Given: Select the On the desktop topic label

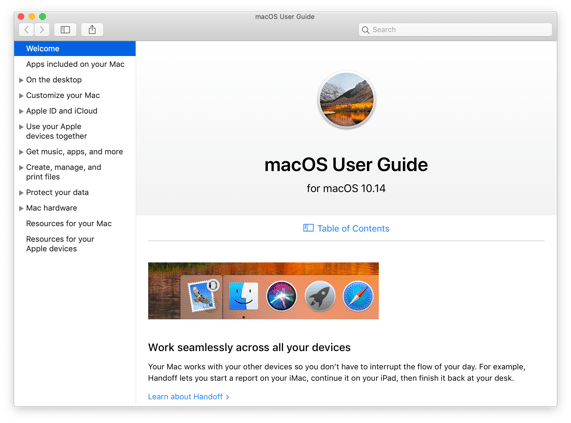Looking at the screenshot, I should [x=54, y=80].
